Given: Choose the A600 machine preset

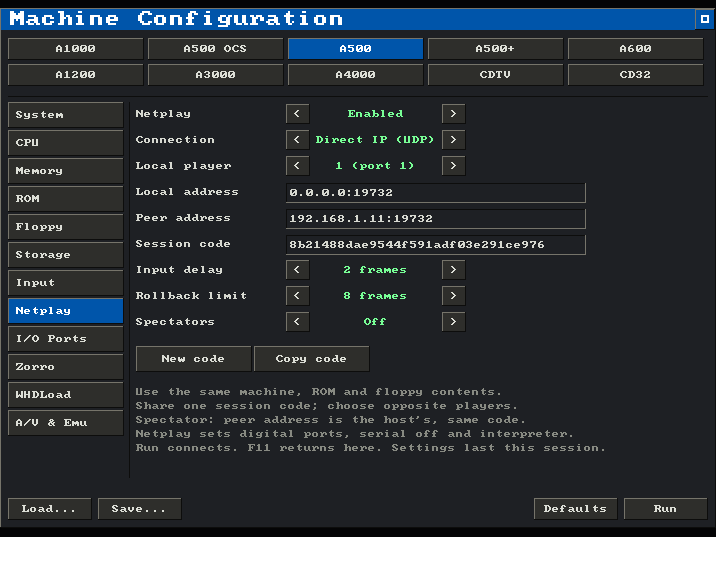Looking at the screenshot, I should pos(635,49).
